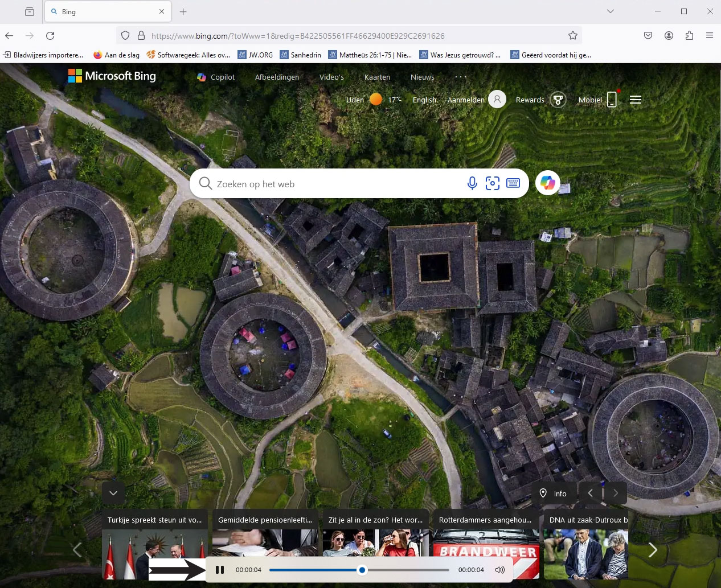The image size is (721, 588).
Task: Pause the playback with the pause button
Action: point(220,570)
